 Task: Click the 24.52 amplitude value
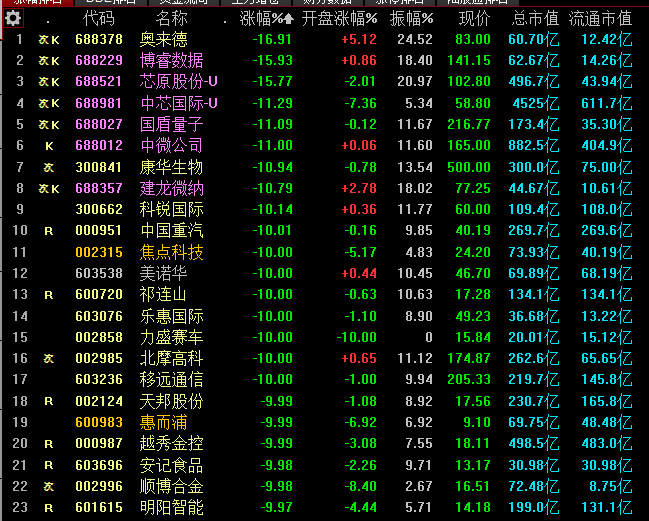(x=415, y=39)
